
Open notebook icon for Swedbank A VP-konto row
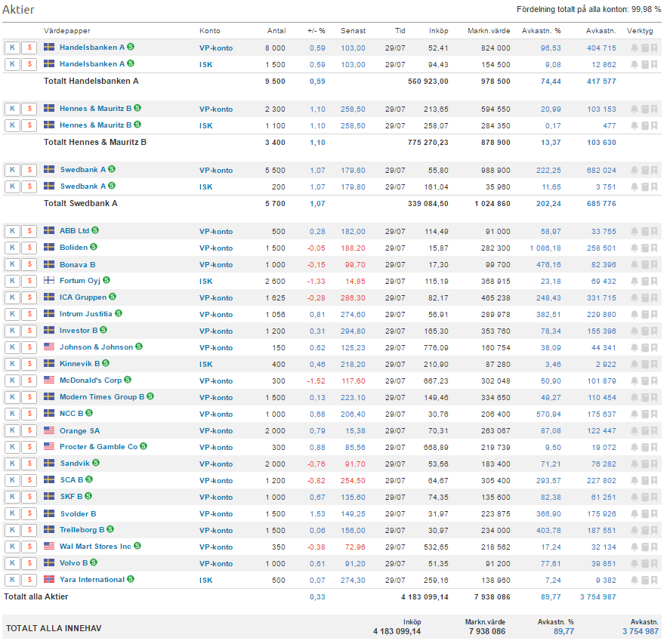(645, 170)
